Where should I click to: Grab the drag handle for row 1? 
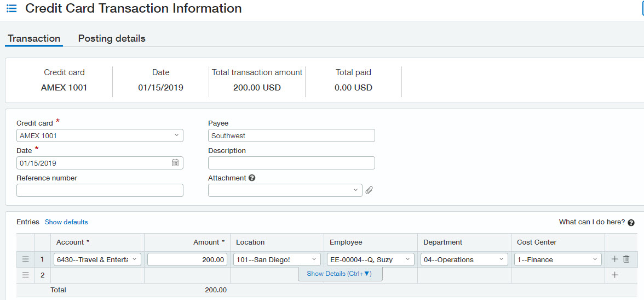point(25,259)
